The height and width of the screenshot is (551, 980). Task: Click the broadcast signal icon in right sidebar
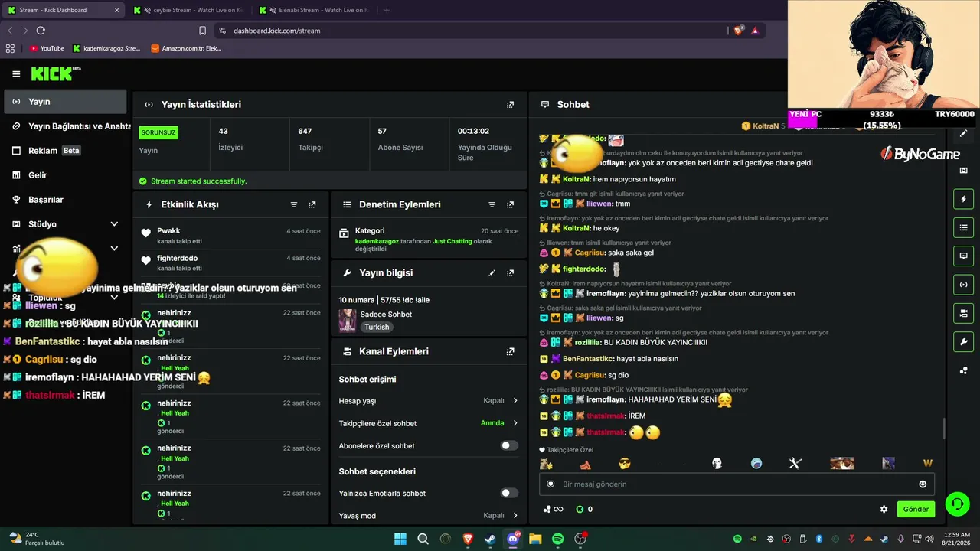[964, 285]
